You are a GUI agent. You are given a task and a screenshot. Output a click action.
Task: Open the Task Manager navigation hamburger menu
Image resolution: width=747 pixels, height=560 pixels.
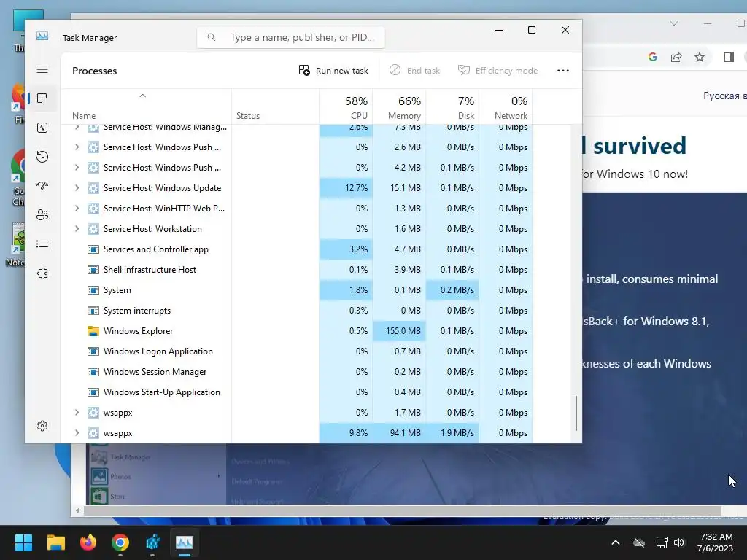[x=42, y=69]
